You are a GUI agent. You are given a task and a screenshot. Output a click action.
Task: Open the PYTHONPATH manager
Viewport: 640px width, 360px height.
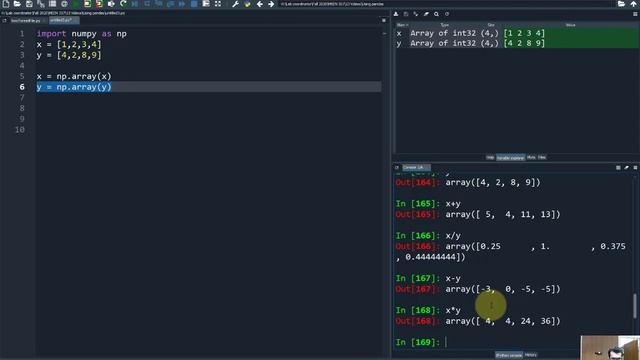click(247, 4)
